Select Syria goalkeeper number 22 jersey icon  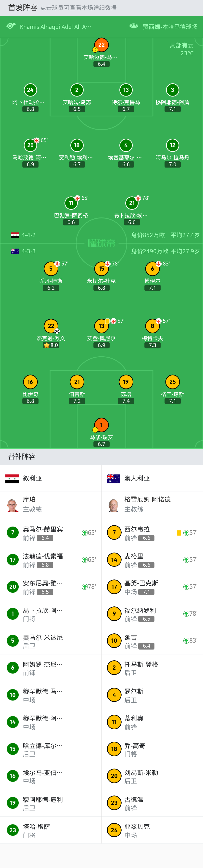coord(101,45)
